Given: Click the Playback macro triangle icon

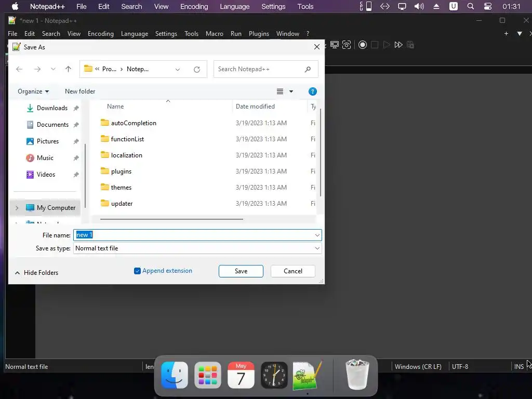Looking at the screenshot, I should 387,45.
